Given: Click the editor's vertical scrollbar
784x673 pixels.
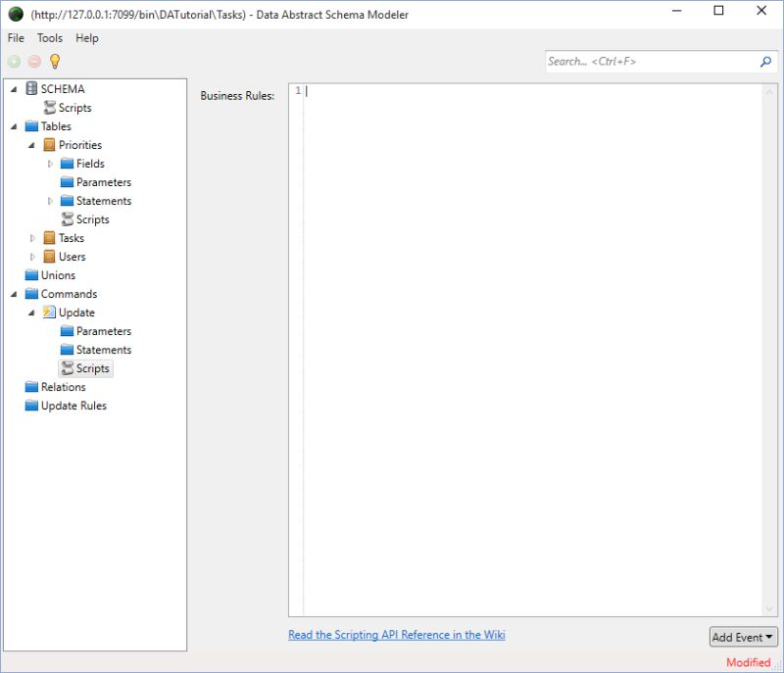Looking at the screenshot, I should [769, 350].
